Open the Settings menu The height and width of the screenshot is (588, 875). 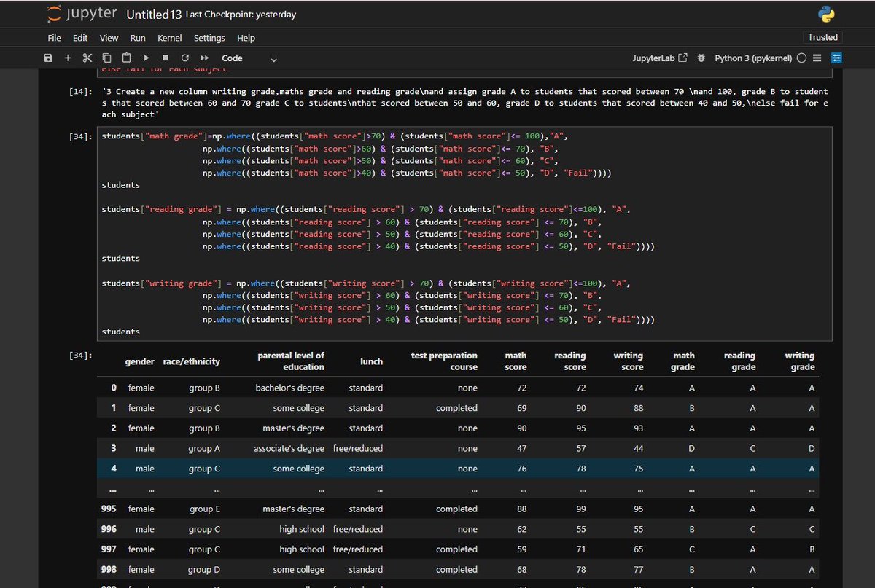pyautogui.click(x=209, y=38)
